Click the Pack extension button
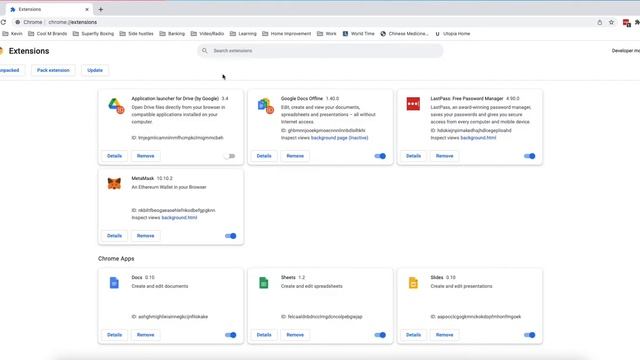The height and width of the screenshot is (360, 640). pyautogui.click(x=53, y=70)
